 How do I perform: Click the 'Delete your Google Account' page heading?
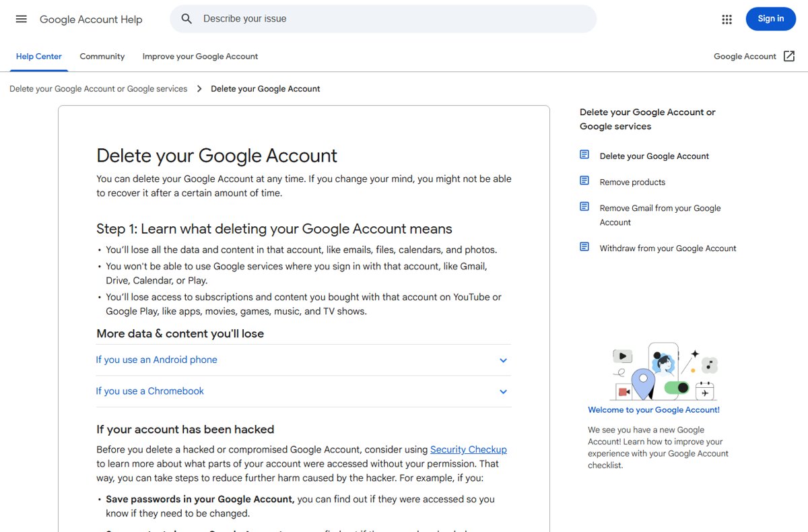tap(217, 156)
